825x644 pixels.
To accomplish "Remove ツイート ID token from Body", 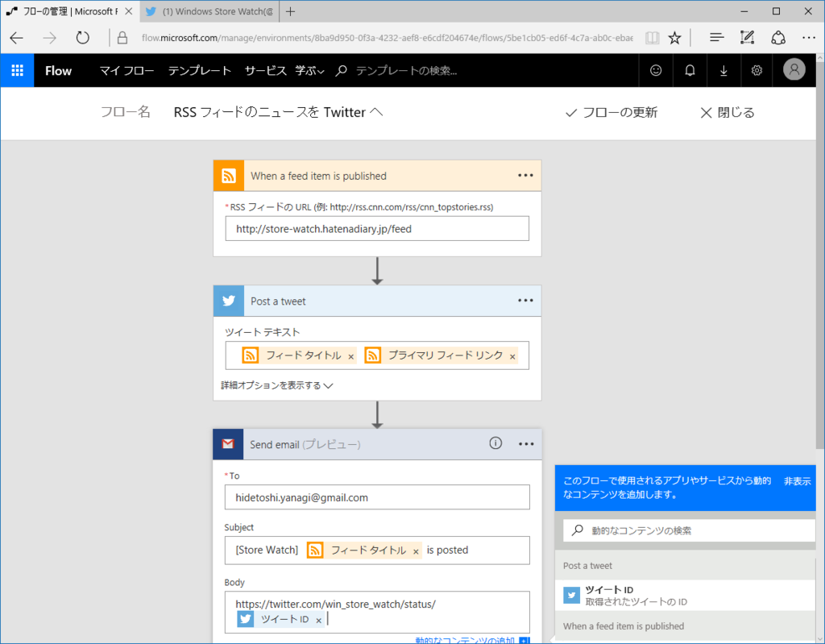I will pyautogui.click(x=318, y=621).
